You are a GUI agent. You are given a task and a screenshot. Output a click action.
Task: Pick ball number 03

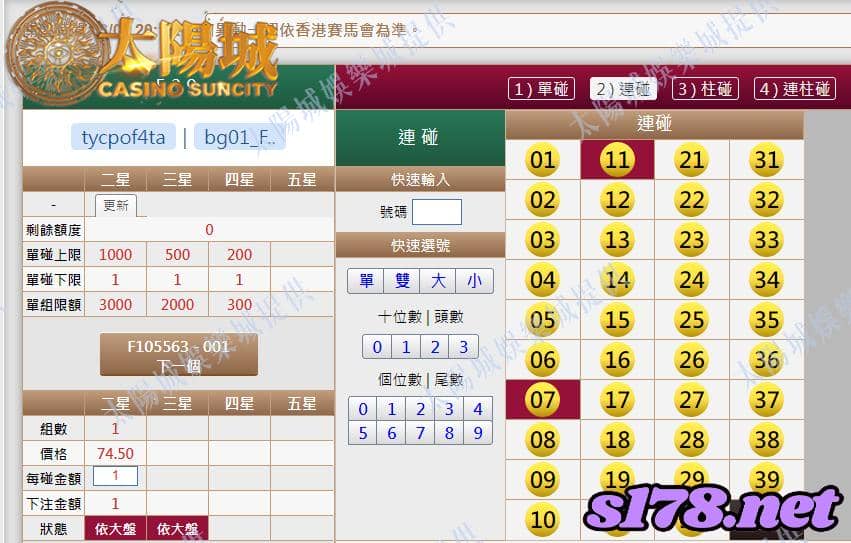coord(543,240)
